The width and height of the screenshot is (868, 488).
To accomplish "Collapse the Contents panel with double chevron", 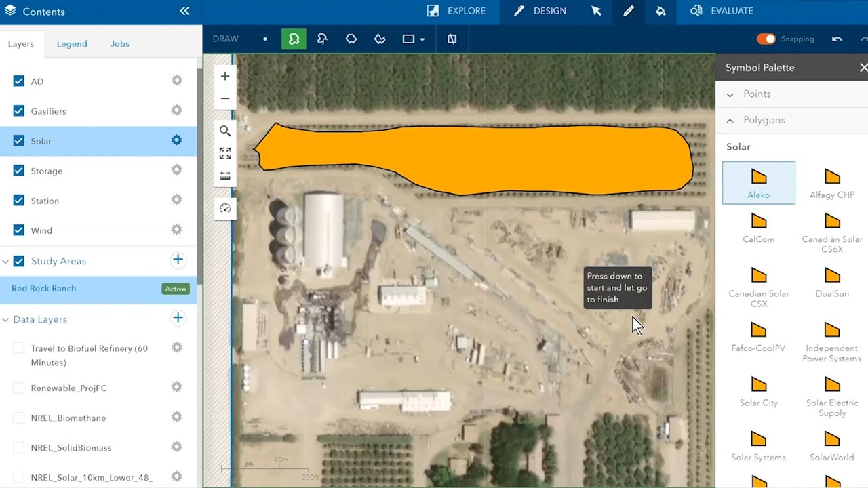I will [x=184, y=12].
